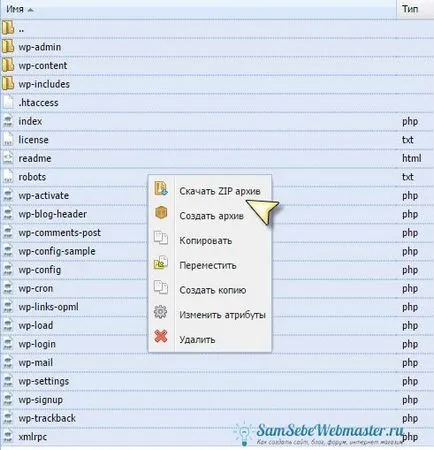
Task: Click the gear icon for changing attributes
Action: 160,312
